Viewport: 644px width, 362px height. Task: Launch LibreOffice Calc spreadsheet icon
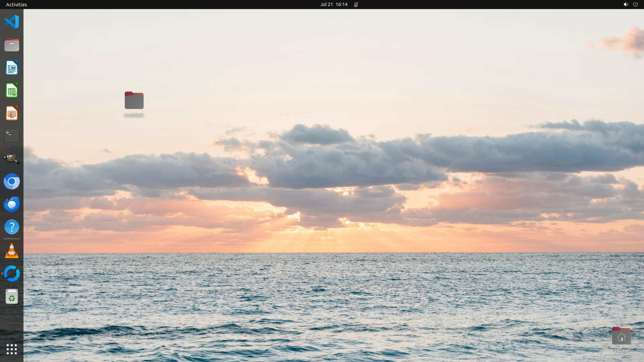coord(12,90)
